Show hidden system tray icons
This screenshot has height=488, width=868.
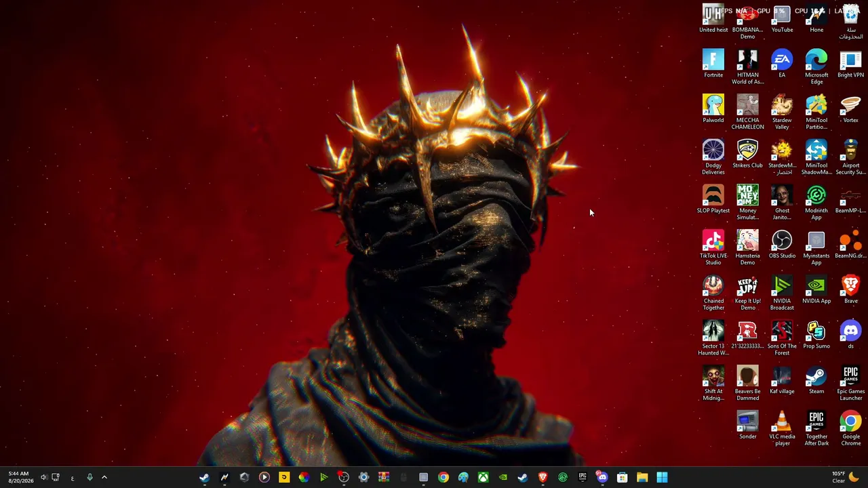(104, 478)
